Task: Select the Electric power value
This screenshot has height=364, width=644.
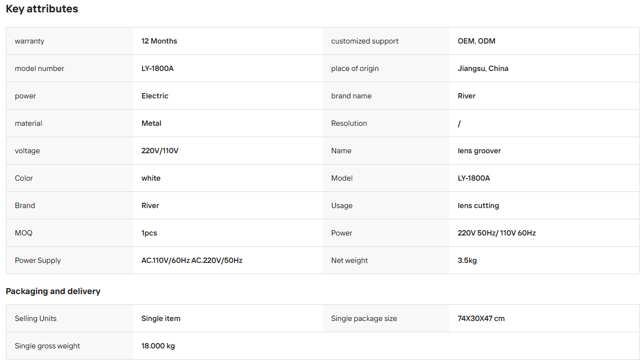Action: [x=155, y=96]
